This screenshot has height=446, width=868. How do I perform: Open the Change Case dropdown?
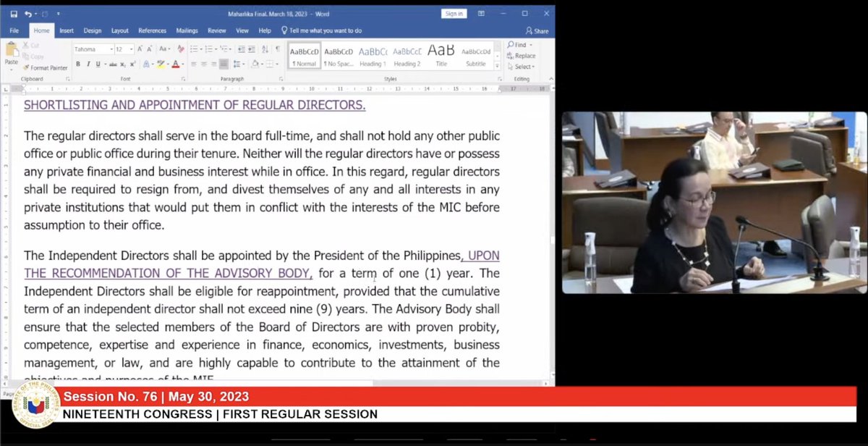165,49
